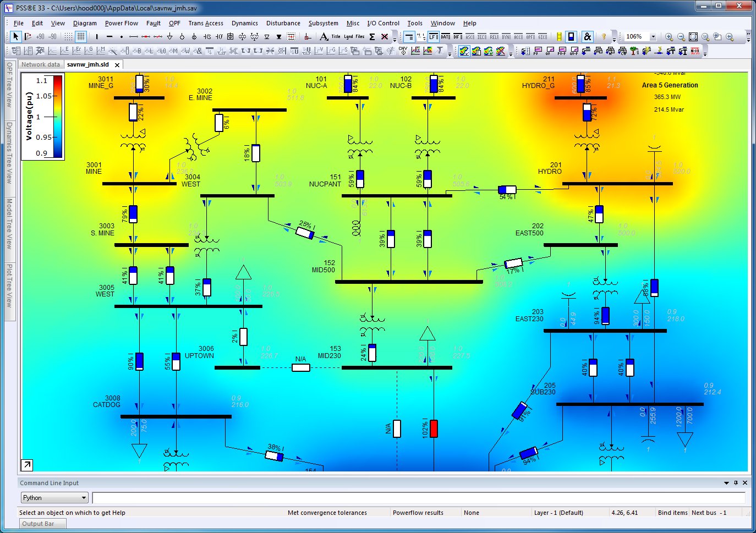Open the Dynamics menu
756x533 pixels.
point(245,23)
